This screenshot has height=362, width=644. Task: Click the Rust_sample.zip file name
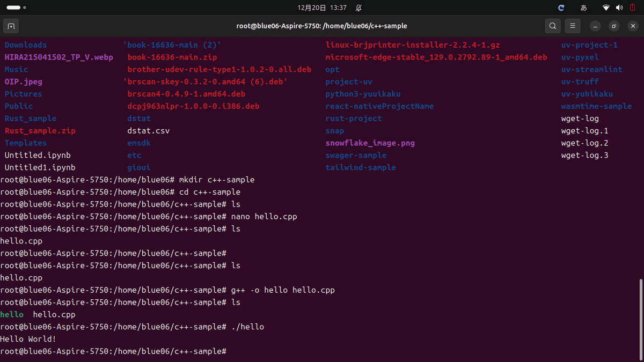click(x=40, y=131)
